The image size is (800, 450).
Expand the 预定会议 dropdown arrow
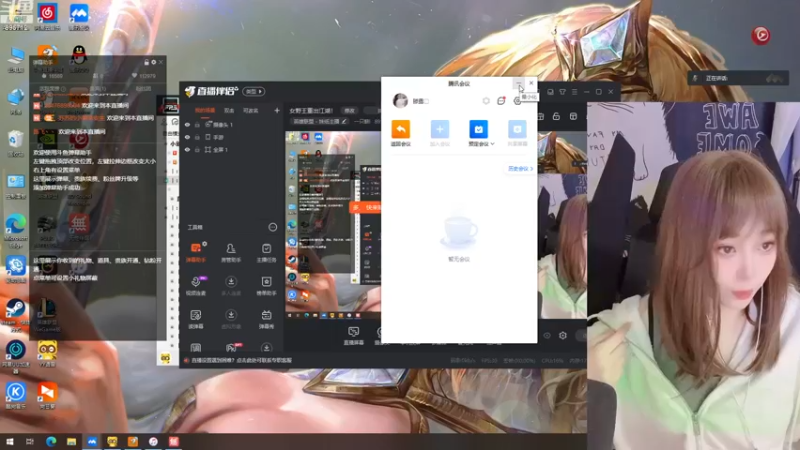tap(492, 144)
